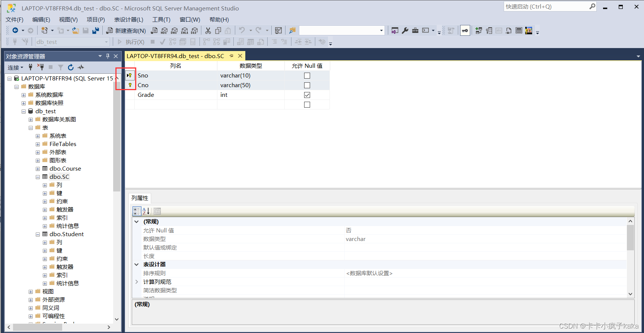Click the MDX query icon

click(x=164, y=31)
